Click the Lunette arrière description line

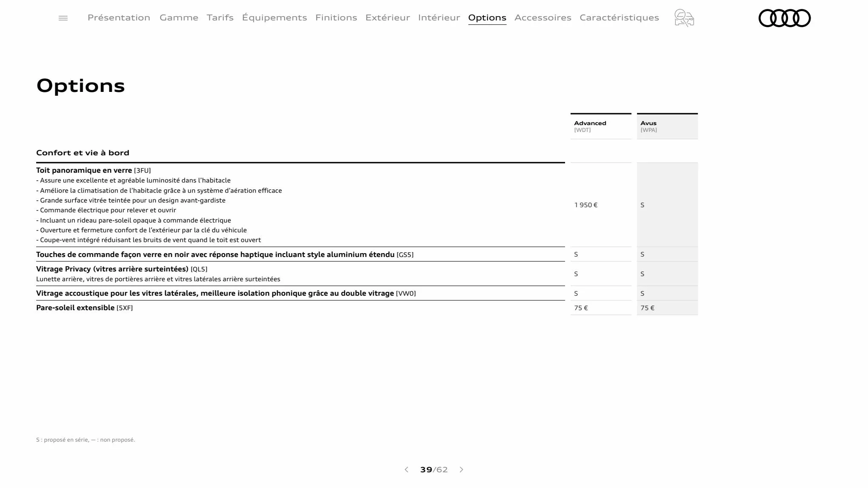(158, 279)
